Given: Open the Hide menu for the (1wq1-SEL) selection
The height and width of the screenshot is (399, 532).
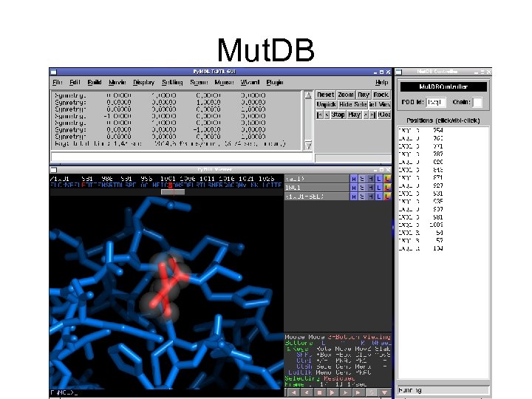Looking at the screenshot, I should click(x=370, y=197).
